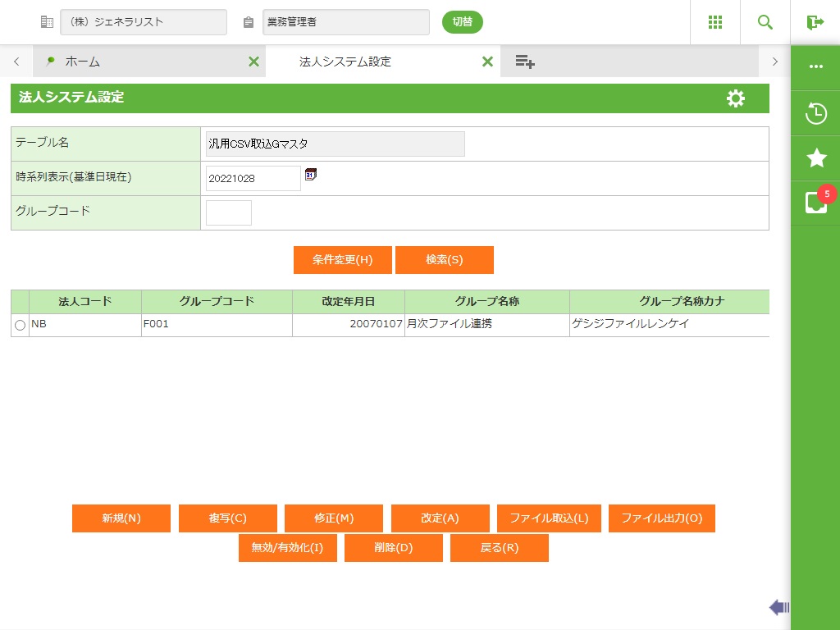The width and height of the screenshot is (840, 630).
Task: Close the 法人システム設定 tab
Action: (487, 62)
